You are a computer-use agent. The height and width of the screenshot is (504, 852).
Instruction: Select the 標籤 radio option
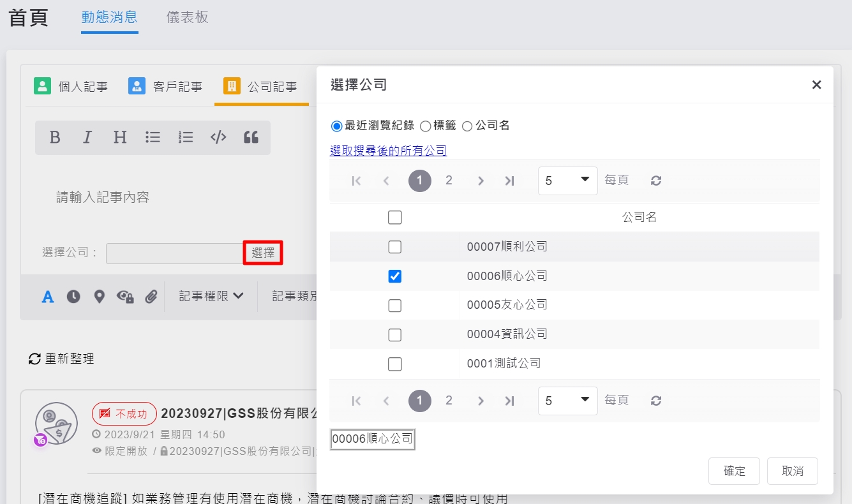[426, 126]
